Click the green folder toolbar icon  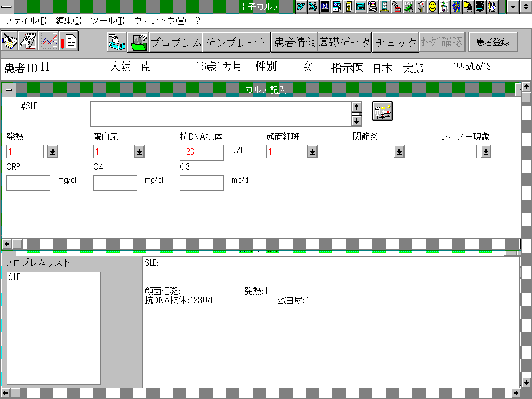[139, 42]
